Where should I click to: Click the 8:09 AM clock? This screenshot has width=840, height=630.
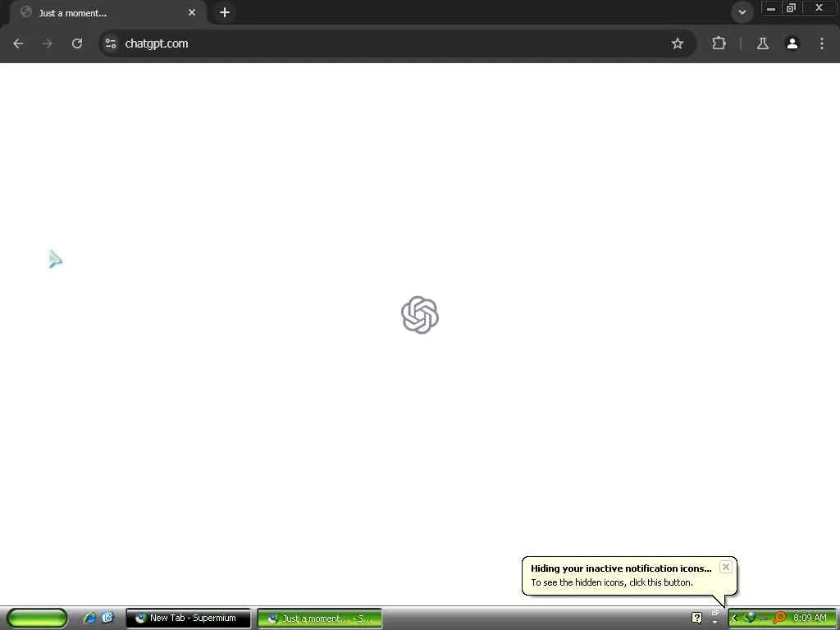[x=810, y=619]
